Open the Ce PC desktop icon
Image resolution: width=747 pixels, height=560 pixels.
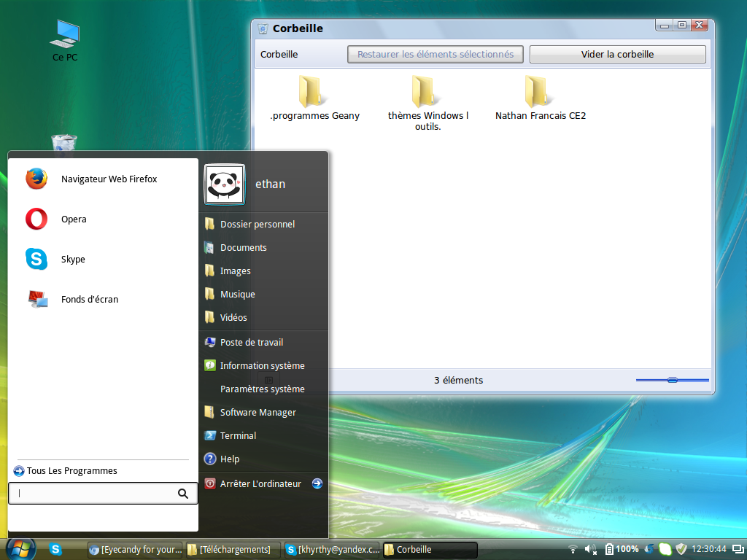click(65, 40)
